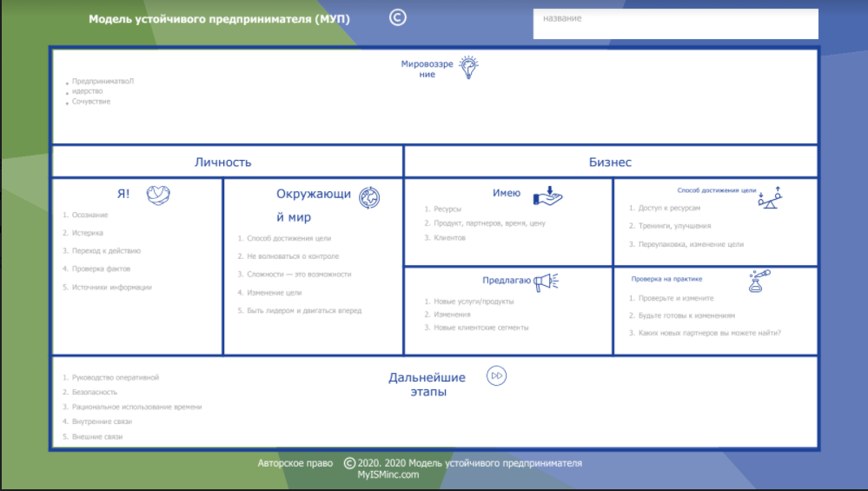Select item Изменения under Предлагаю
This screenshot has width=868, height=491.
452,315
